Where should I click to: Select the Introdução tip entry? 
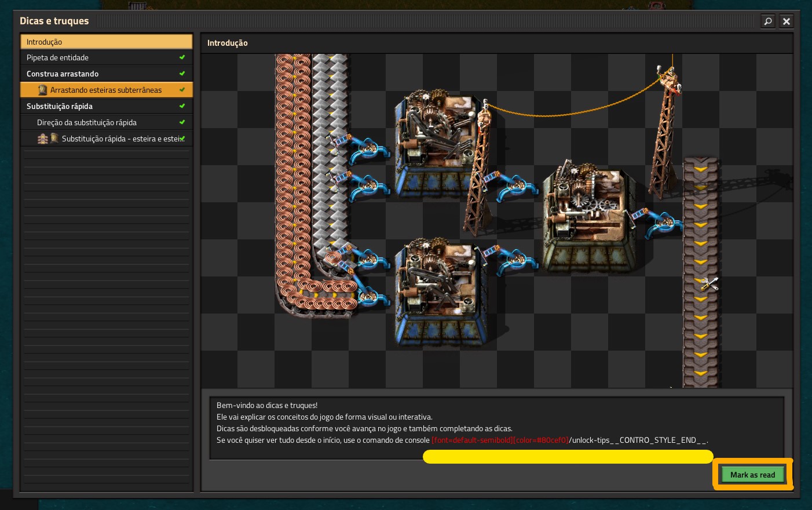click(x=107, y=42)
